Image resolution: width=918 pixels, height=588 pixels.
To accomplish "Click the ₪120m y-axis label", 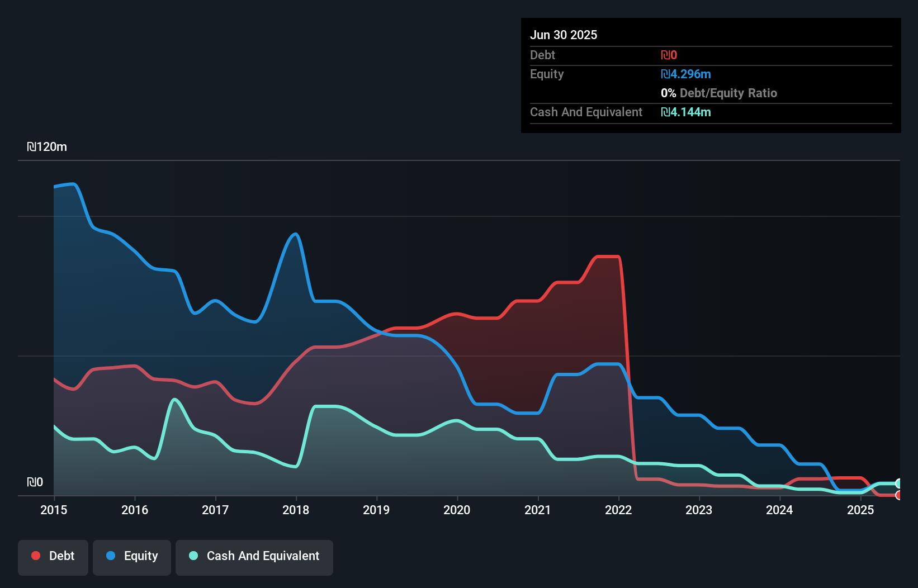I will point(47,147).
